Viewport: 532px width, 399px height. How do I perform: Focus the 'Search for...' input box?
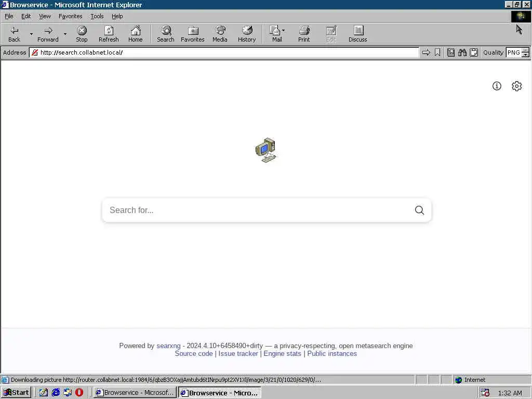[x=258, y=210]
